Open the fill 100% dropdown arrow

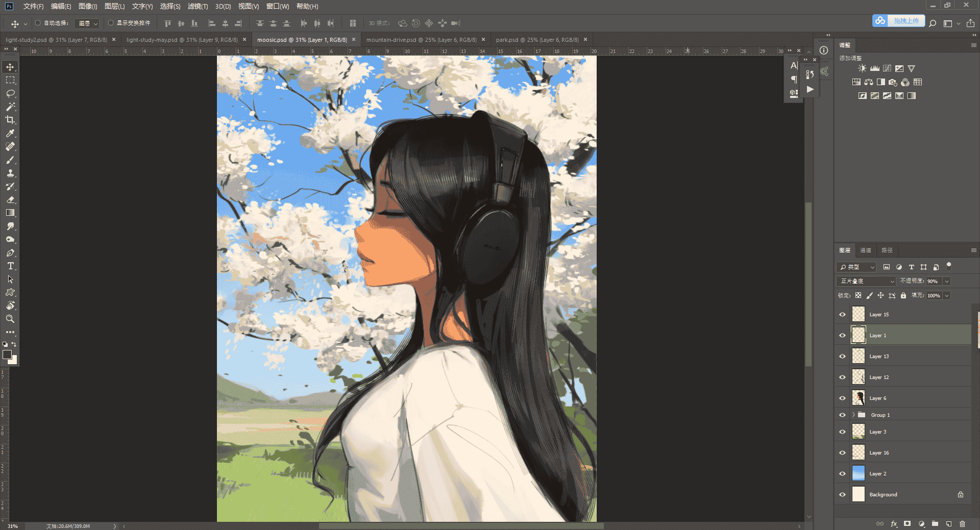947,296
